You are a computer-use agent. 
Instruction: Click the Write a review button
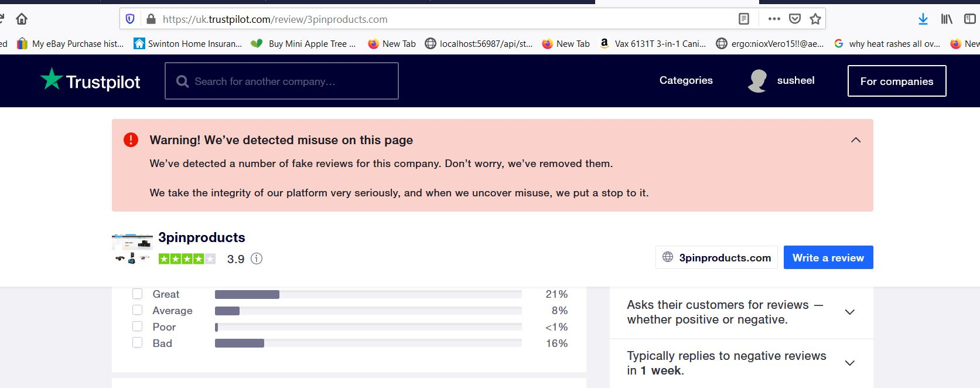828,258
